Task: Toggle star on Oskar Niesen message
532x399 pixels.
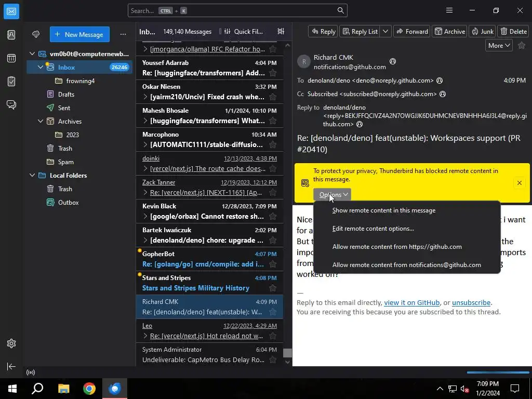Action: [x=272, y=97]
